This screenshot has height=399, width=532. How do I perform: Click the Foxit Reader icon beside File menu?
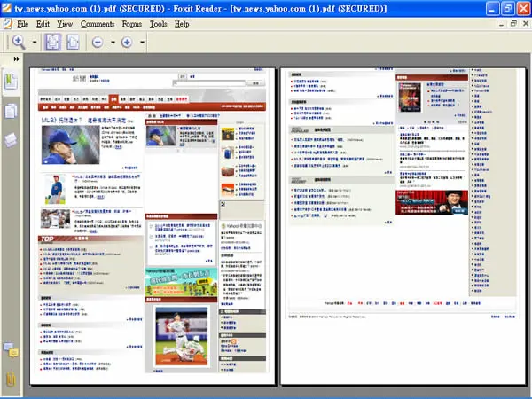click(7, 24)
